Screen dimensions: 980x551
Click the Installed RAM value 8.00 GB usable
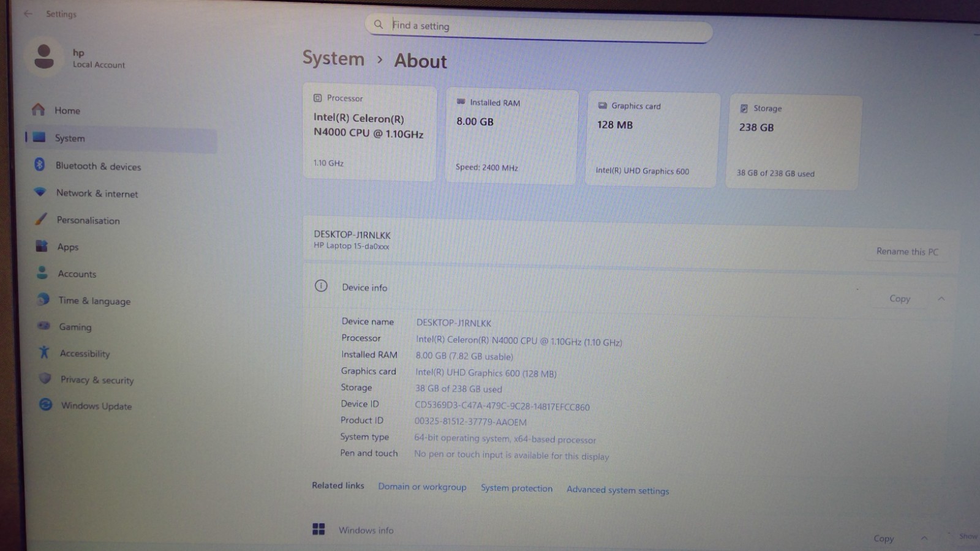[464, 356]
